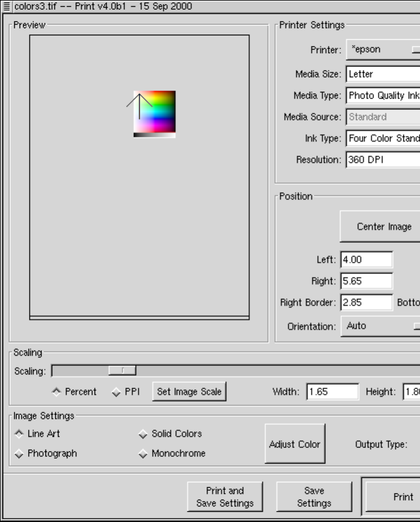Open the Adjust Color dialog button
Image resolution: width=420 pixels, height=522 pixels.
(295, 444)
